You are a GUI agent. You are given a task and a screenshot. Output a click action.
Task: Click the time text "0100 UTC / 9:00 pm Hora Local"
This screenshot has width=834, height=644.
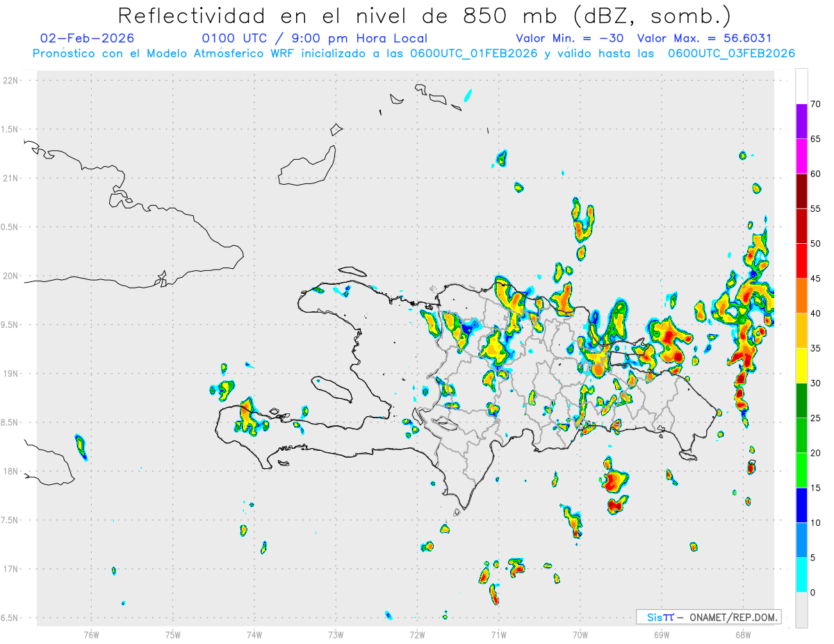click(x=315, y=38)
